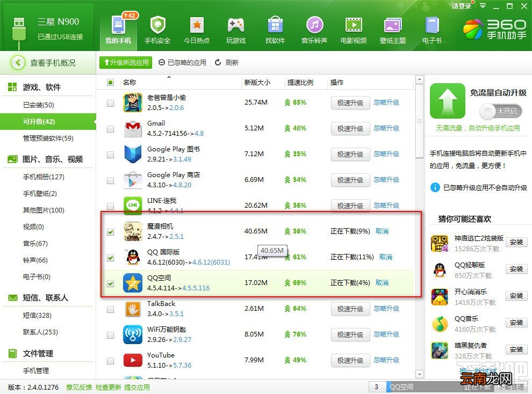The width and height of the screenshot is (532, 394).
Task: Click the YouTube app icon
Action: pos(133,360)
